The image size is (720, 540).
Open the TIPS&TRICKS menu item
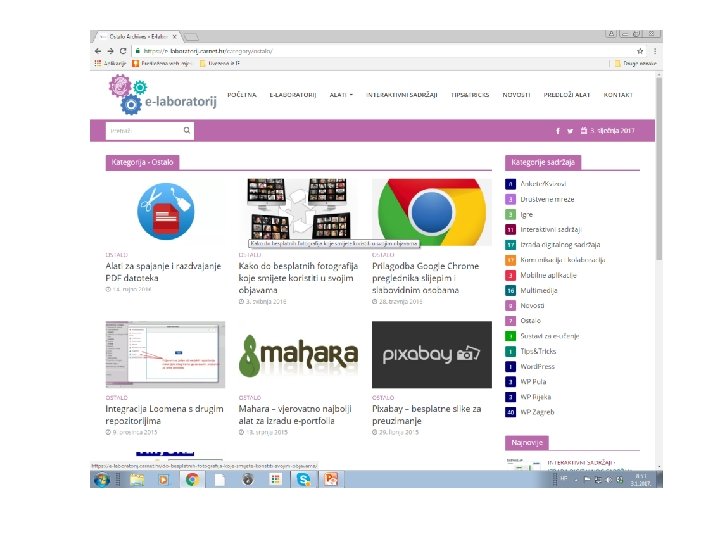click(470, 95)
